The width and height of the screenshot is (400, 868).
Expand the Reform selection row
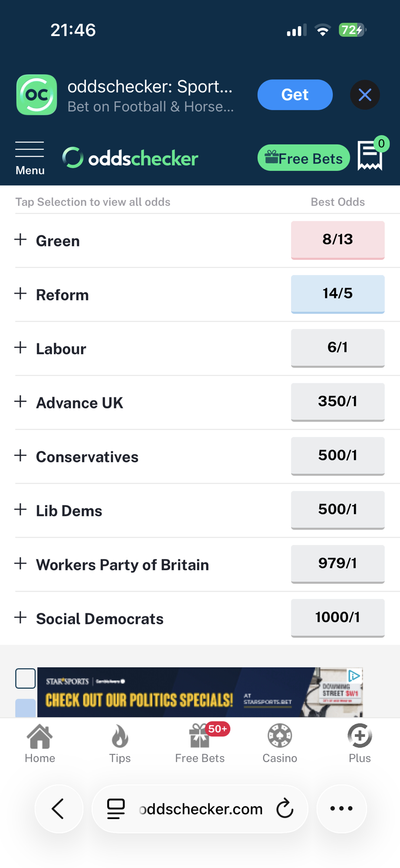pos(20,294)
